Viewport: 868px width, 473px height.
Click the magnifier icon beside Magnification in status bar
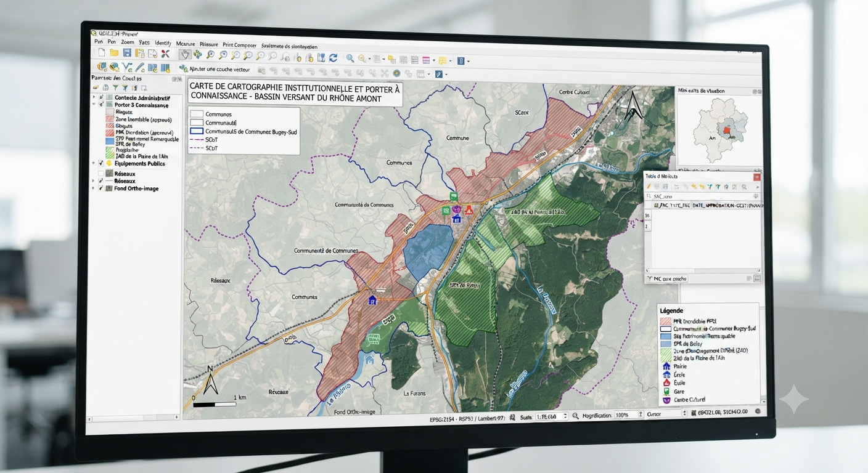575,416
